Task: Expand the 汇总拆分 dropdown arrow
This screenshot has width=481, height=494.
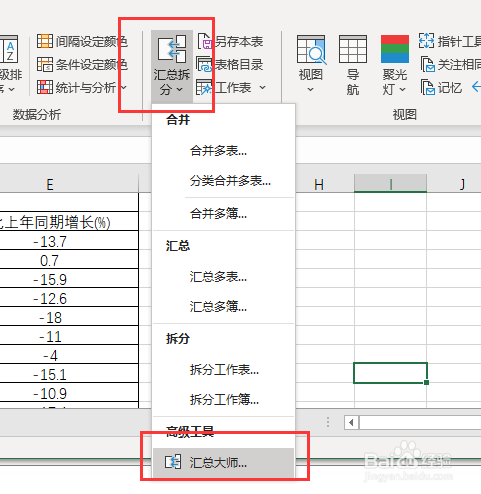Action: pos(179,89)
